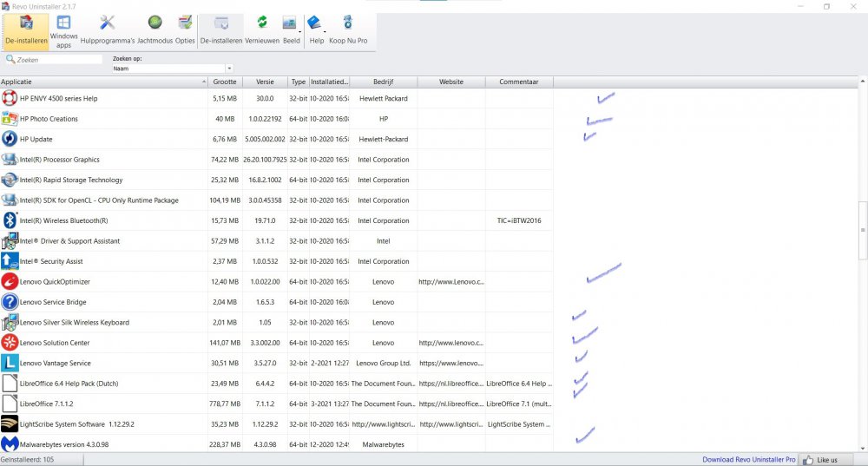Click version 26.20.100.7925 cell
This screenshot has height=466, width=868.
click(x=265, y=160)
